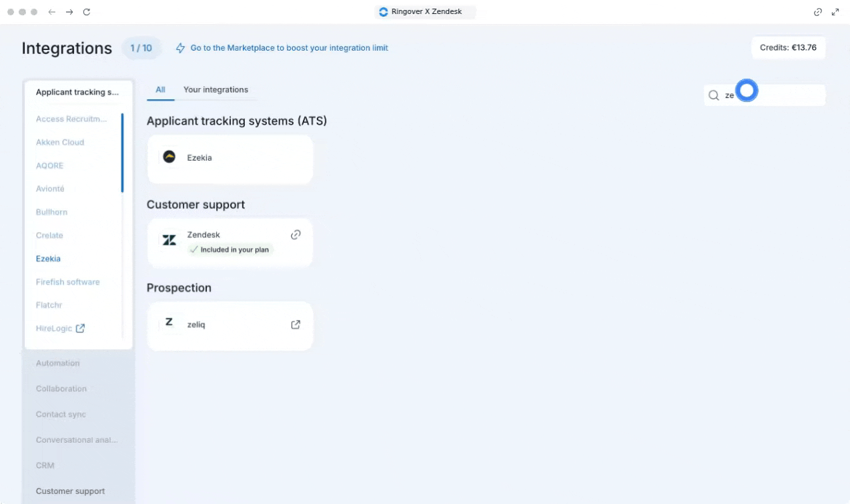Click the search magnifier icon
The height and width of the screenshot is (504, 850).
[x=714, y=95]
